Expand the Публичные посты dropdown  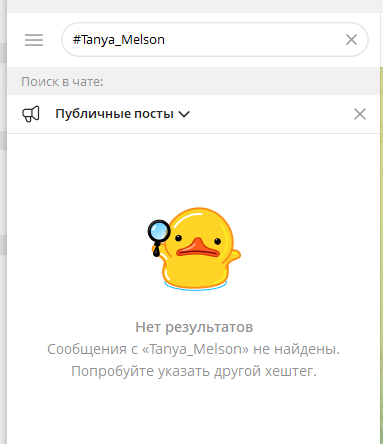[x=122, y=114]
